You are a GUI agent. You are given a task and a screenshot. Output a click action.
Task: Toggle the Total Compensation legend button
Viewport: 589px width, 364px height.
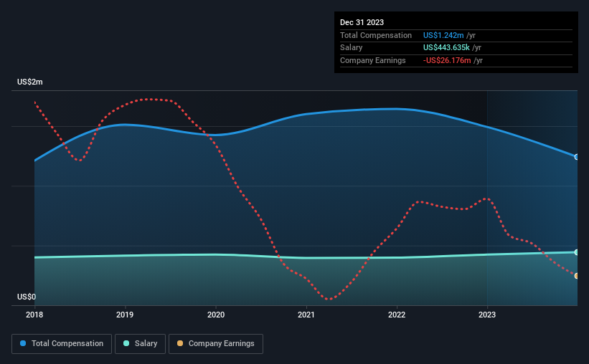[x=62, y=344]
